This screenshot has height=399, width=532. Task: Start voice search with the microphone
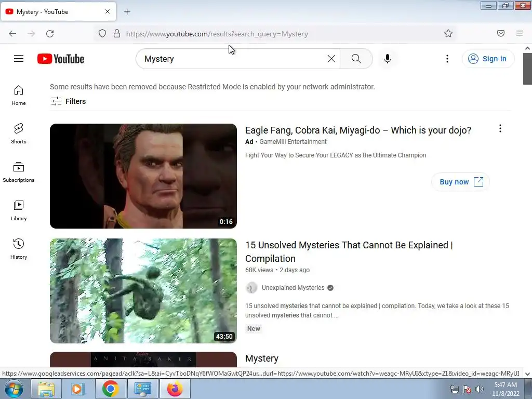click(x=388, y=59)
